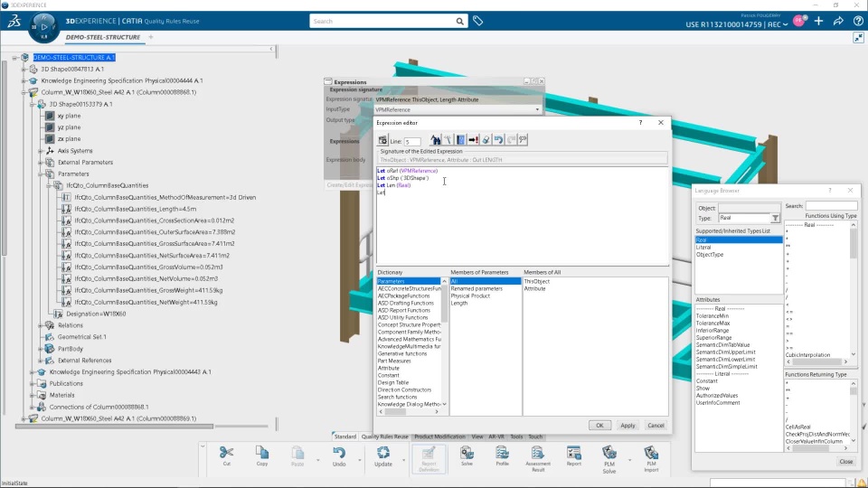Click the PLM Solve icon
This screenshot has width=868, height=488.
coord(609,453)
